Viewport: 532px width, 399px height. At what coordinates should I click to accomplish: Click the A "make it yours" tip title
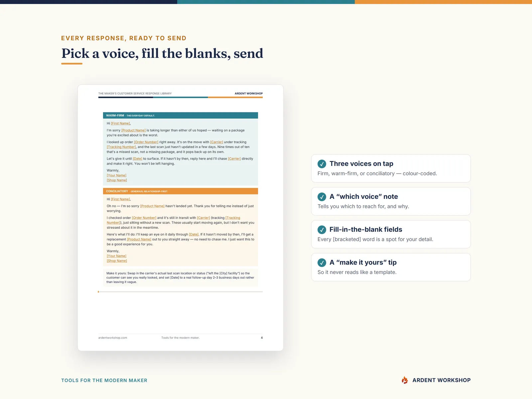tap(363, 262)
